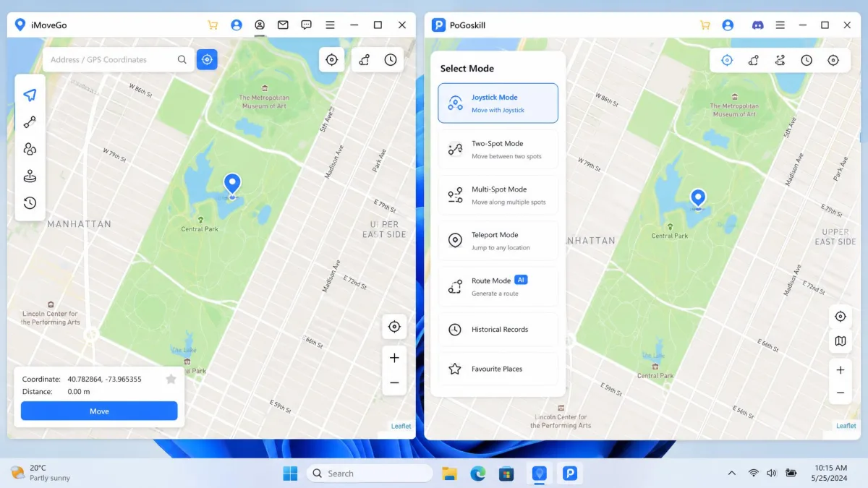Expand the system tray hidden icons chevron

731,474
